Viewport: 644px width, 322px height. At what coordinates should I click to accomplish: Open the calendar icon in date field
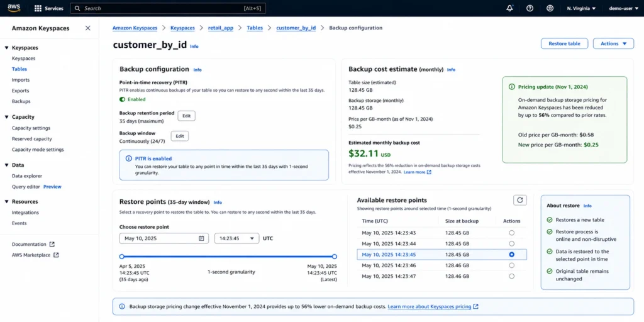201,238
